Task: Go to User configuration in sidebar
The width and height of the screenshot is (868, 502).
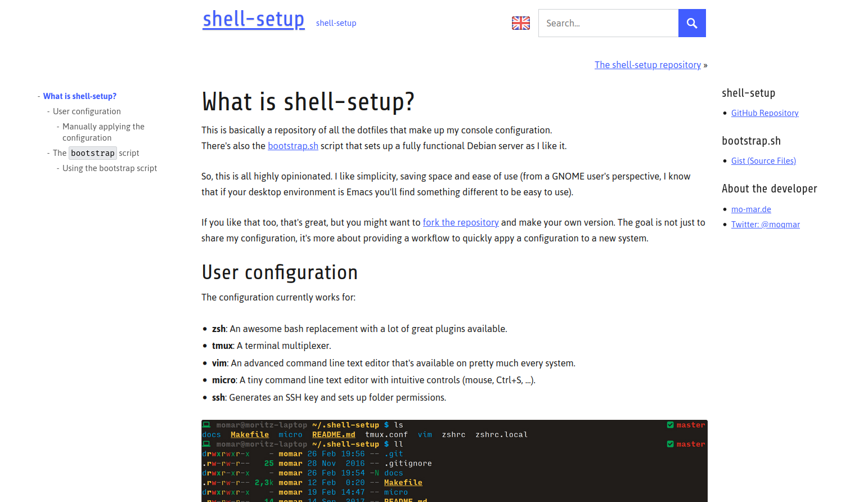Action: (x=87, y=111)
